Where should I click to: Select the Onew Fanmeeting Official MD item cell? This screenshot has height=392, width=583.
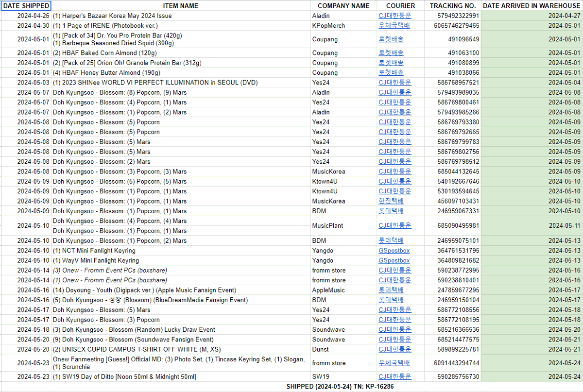coord(181,363)
